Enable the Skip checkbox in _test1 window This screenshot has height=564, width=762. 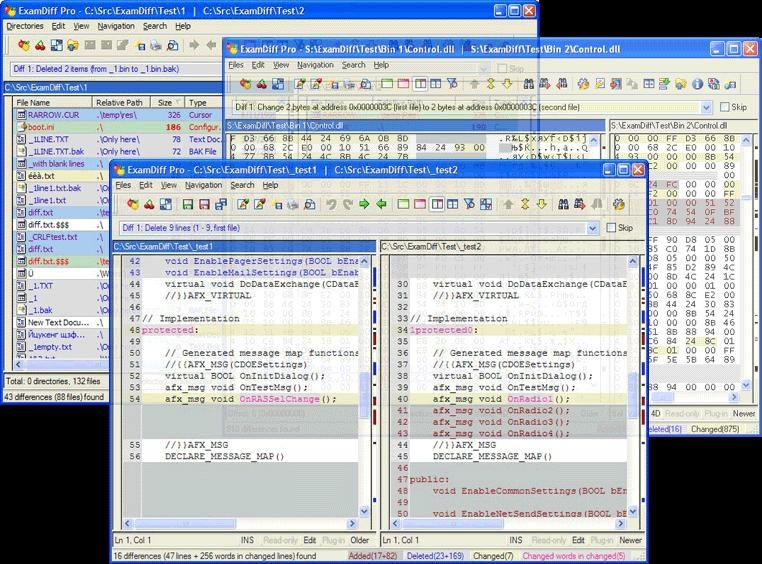point(611,227)
